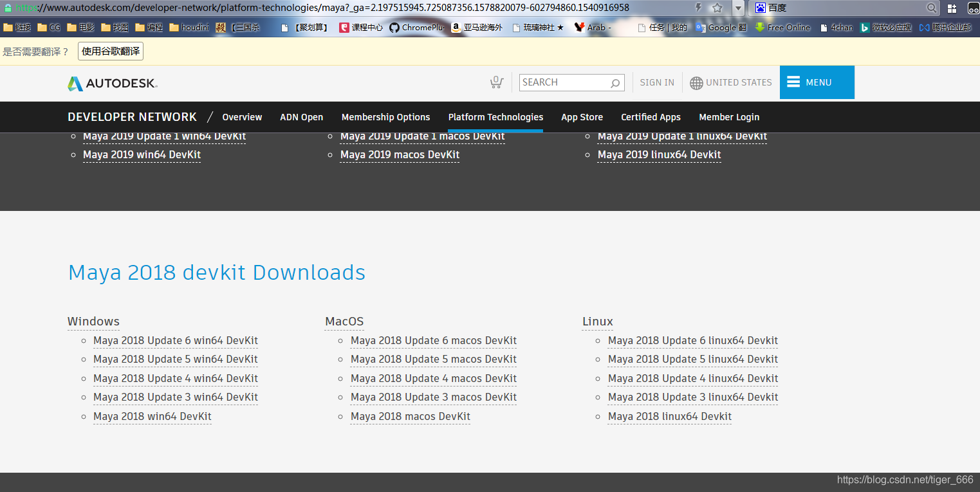Viewport: 980px width, 492px height.
Task: Download Maya 2018 win64 DevKit
Action: point(153,417)
